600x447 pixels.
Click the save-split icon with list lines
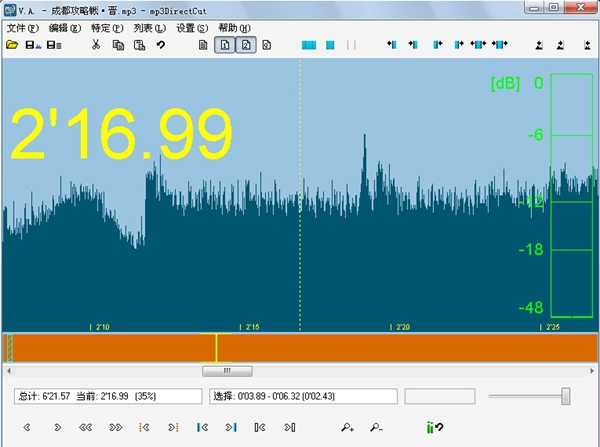(x=54, y=45)
